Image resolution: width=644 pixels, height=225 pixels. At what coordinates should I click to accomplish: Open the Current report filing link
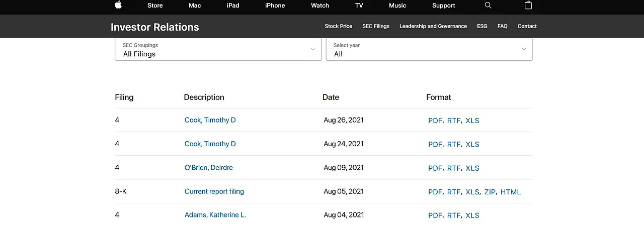pos(214,191)
